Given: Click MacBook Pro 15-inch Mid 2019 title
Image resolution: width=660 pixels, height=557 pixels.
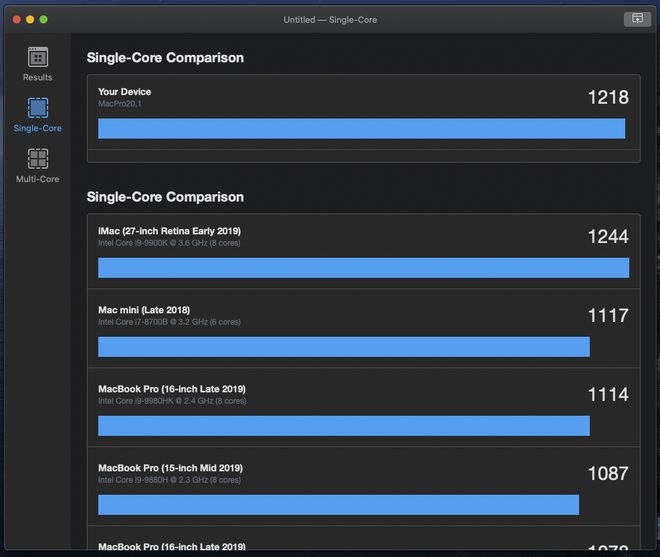Looking at the screenshot, I should pyautogui.click(x=170, y=468).
